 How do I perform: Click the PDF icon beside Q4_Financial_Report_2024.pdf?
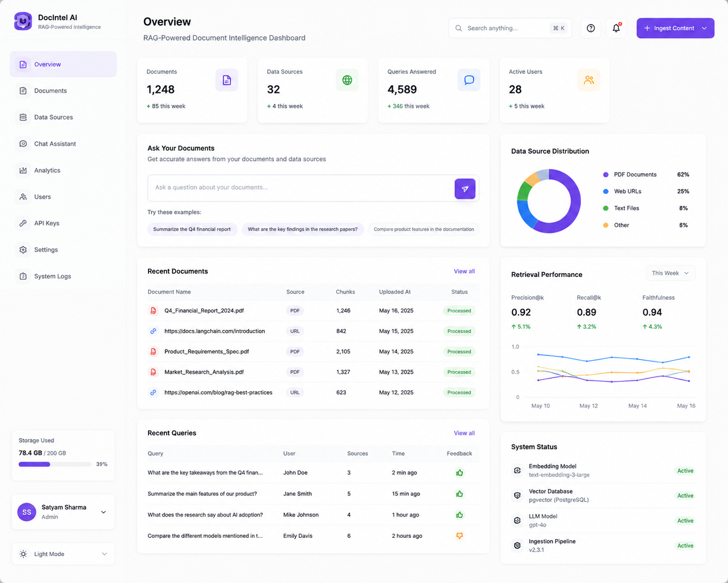point(153,311)
